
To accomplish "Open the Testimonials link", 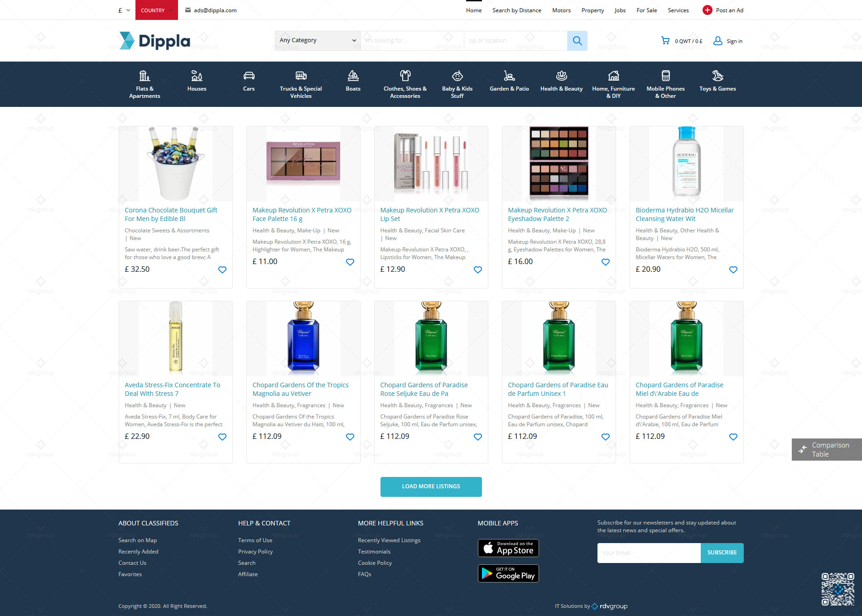I will click(x=374, y=552).
